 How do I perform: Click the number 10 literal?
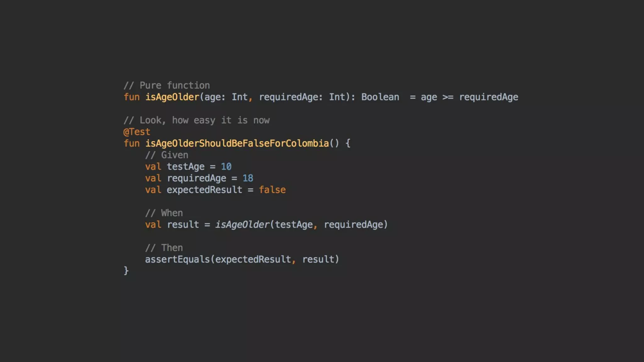[x=226, y=167]
